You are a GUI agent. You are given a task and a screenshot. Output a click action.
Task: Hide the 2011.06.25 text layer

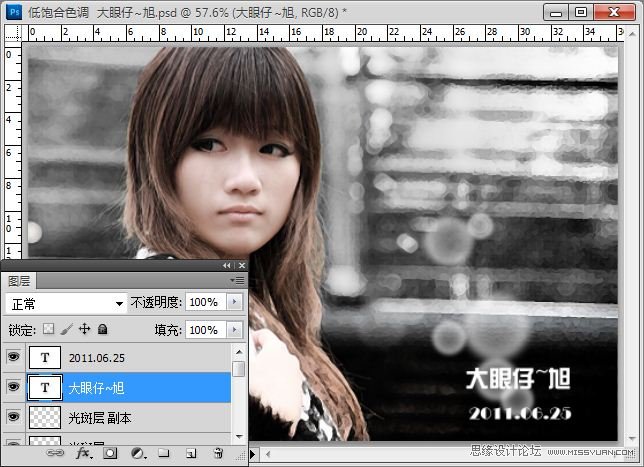coord(14,357)
